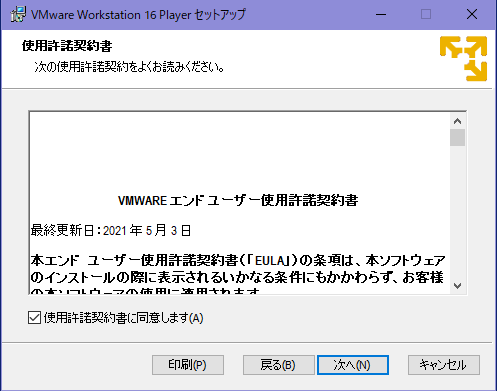Click the VMware installer icon in title bar

[x=18, y=14]
